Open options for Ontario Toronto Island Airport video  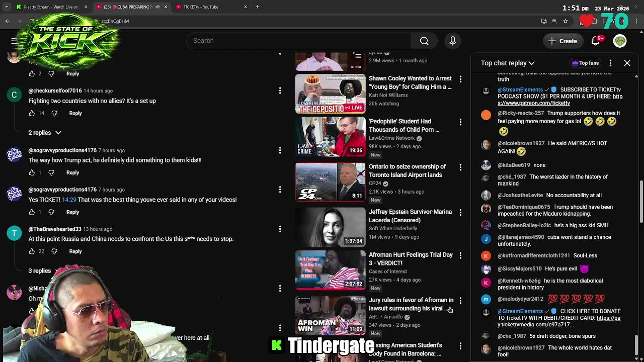[460, 167]
